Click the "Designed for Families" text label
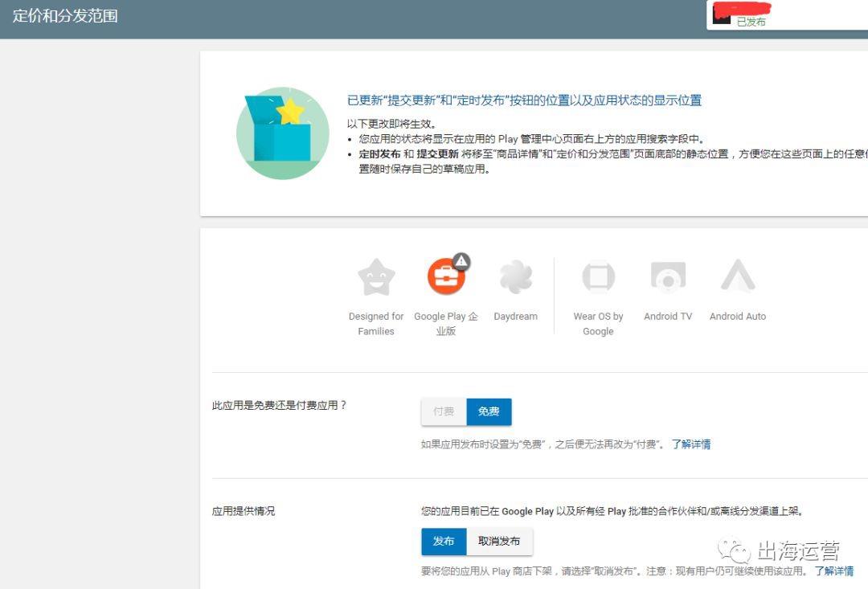The width and height of the screenshot is (868, 589). [376, 324]
